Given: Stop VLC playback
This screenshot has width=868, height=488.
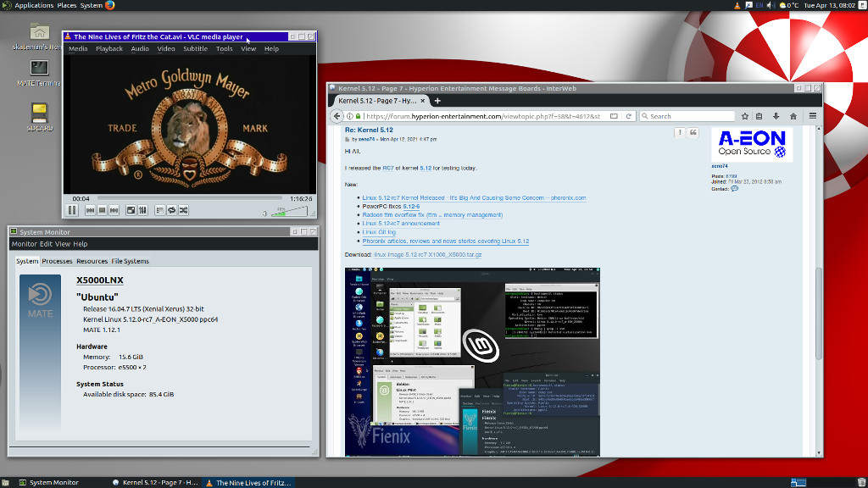Looking at the screenshot, I should (x=102, y=210).
